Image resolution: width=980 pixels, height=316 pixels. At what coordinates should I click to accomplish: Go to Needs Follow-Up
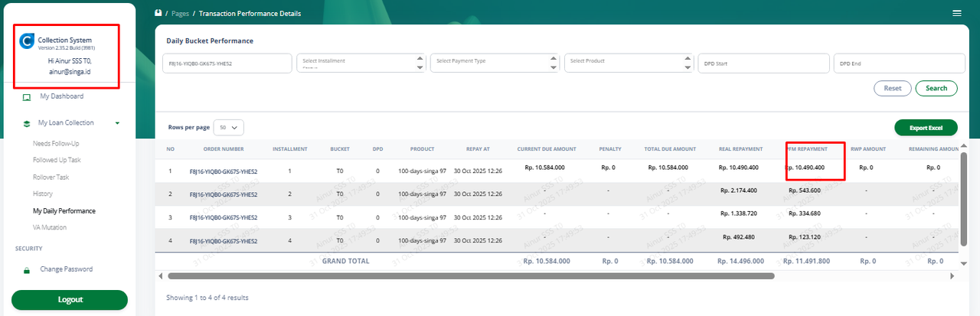pos(56,144)
